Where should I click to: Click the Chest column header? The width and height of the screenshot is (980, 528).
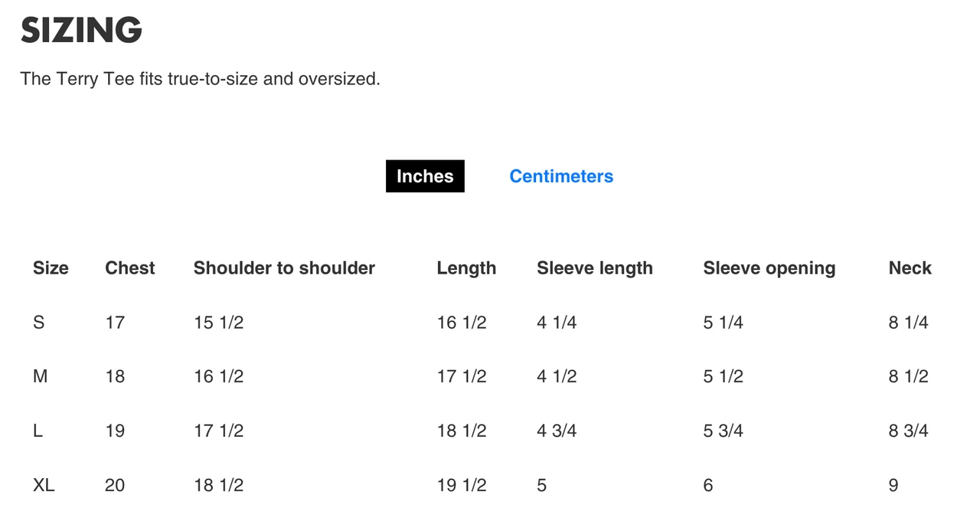coord(130,268)
